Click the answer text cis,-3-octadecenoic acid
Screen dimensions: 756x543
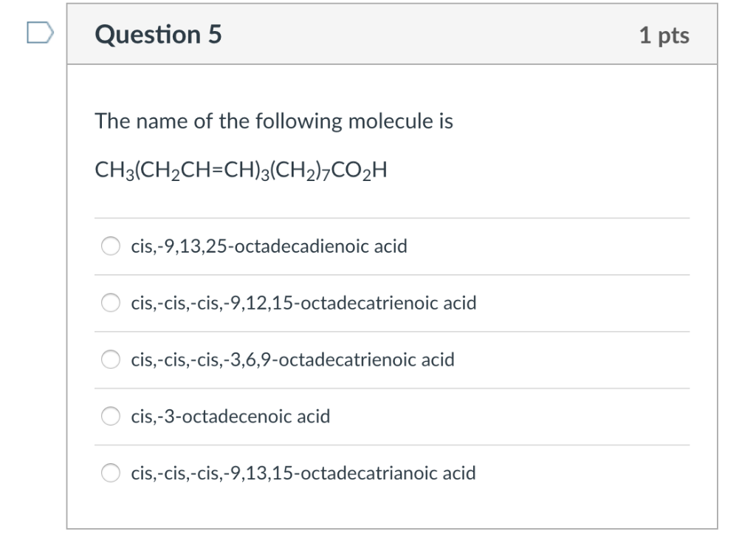[x=230, y=417]
